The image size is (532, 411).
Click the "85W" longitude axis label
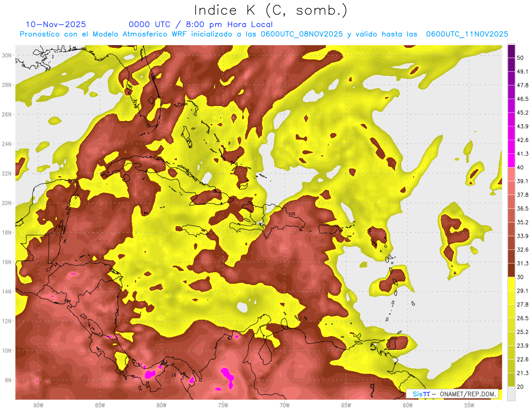point(100,406)
